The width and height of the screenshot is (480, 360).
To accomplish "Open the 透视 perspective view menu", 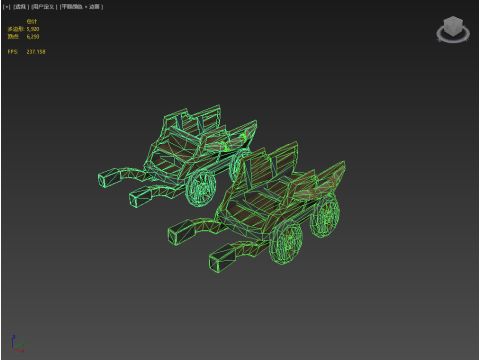I will 21,7.
